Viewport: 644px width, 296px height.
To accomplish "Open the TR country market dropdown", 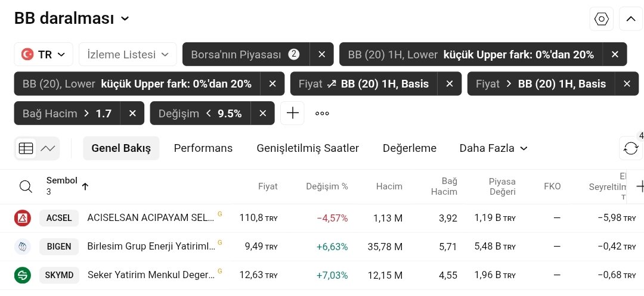I will pos(44,54).
